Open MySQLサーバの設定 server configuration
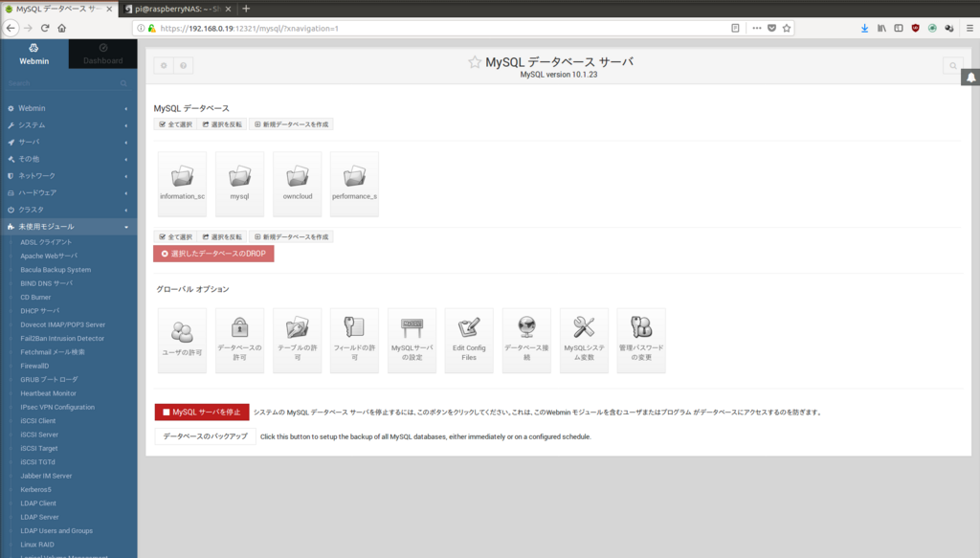 pos(412,340)
